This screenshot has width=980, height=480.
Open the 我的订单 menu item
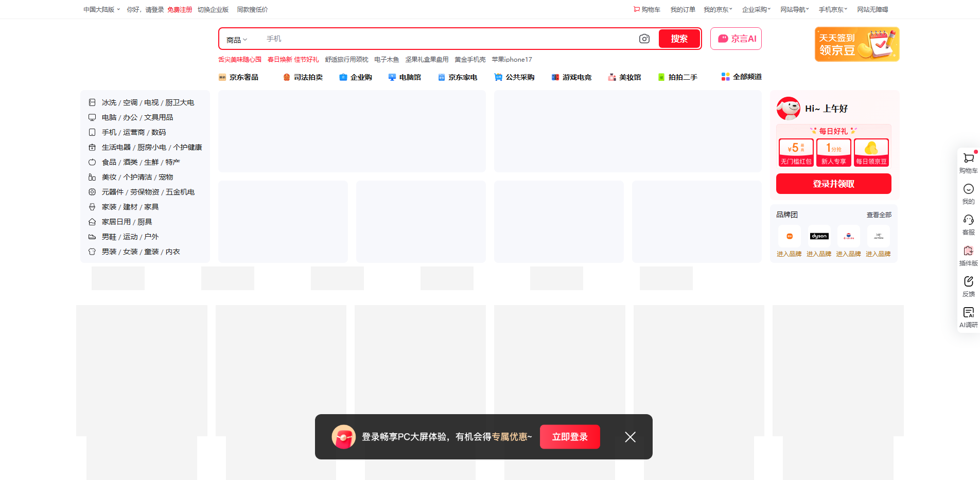coord(682,9)
